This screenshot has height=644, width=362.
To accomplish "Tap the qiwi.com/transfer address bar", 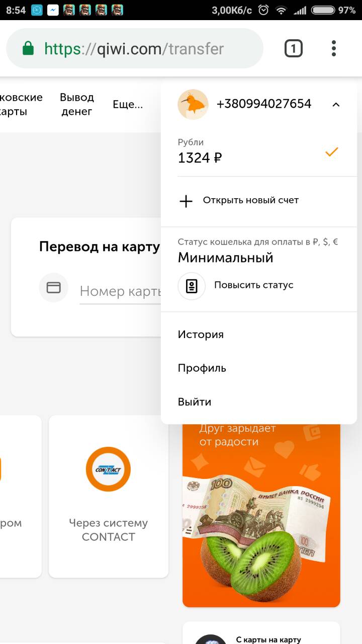I will tap(135, 48).
